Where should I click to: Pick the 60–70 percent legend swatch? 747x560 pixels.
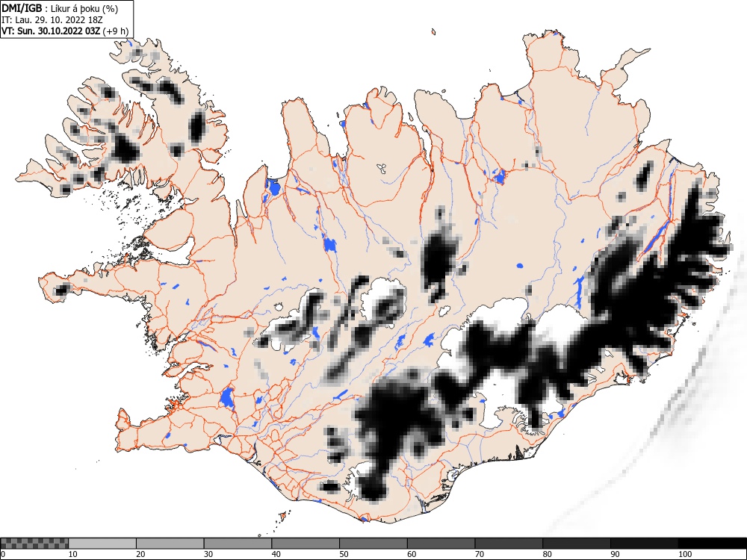(441, 544)
